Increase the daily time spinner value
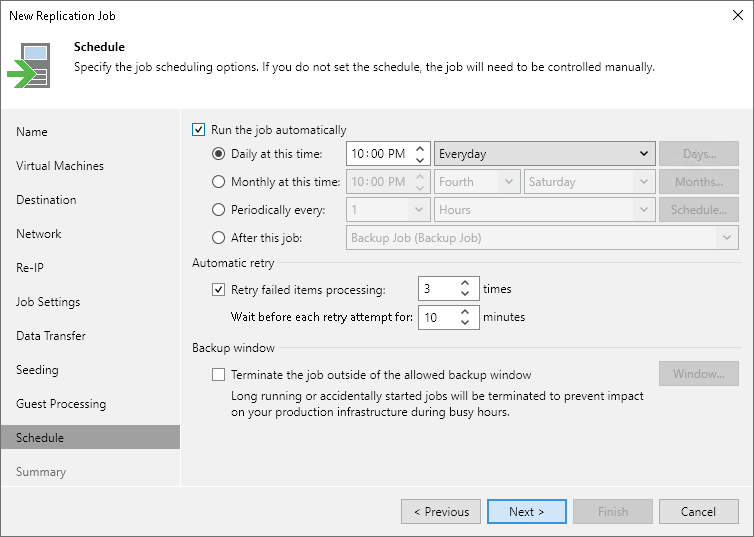This screenshot has width=754, height=537. pyautogui.click(x=421, y=149)
